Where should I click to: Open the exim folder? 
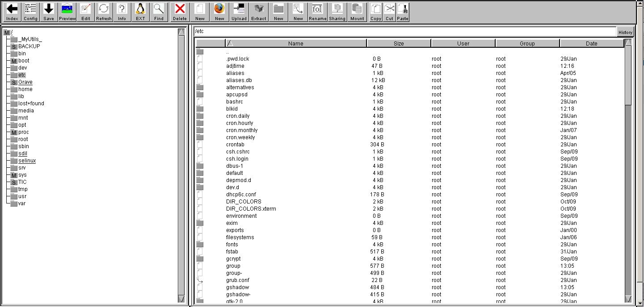[409, 223]
